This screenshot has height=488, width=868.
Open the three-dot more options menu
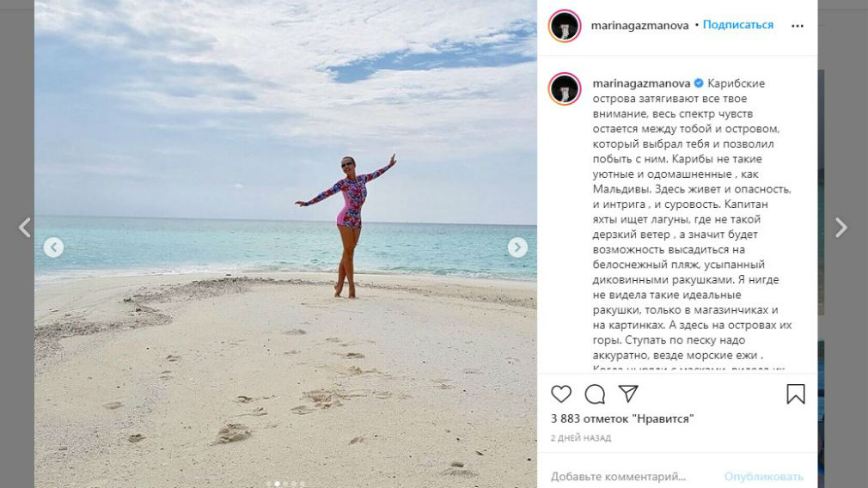pyautogui.click(x=798, y=26)
